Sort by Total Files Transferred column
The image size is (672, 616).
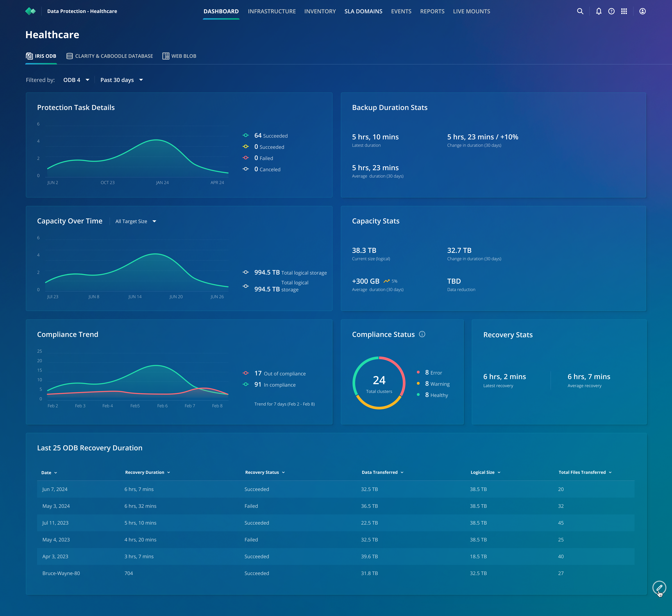point(585,472)
